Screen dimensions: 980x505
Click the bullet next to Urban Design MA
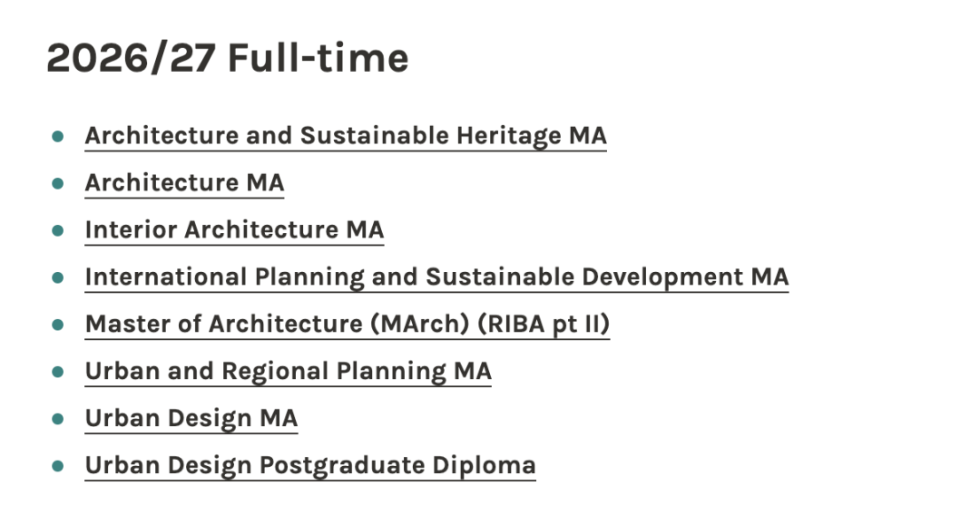[58, 419]
